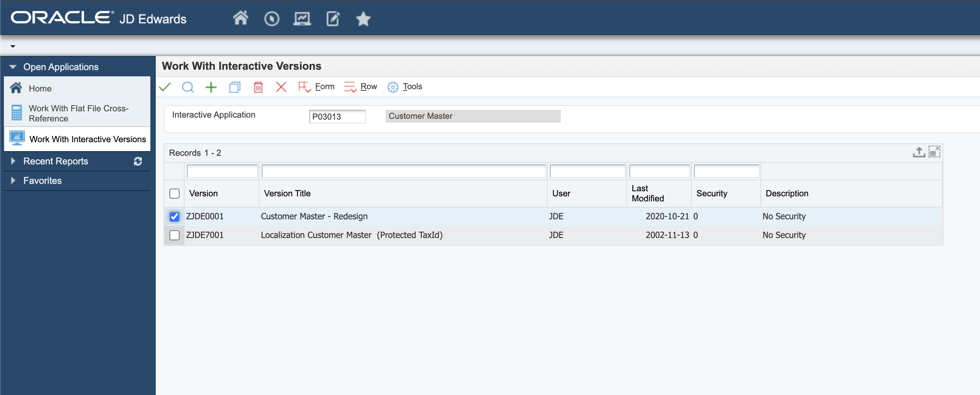Maximize the grid using the expand icon
This screenshot has height=395, width=980.
[934, 152]
